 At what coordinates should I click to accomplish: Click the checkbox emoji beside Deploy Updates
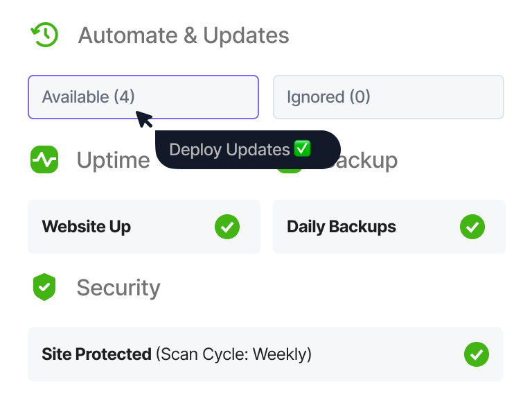pos(303,149)
